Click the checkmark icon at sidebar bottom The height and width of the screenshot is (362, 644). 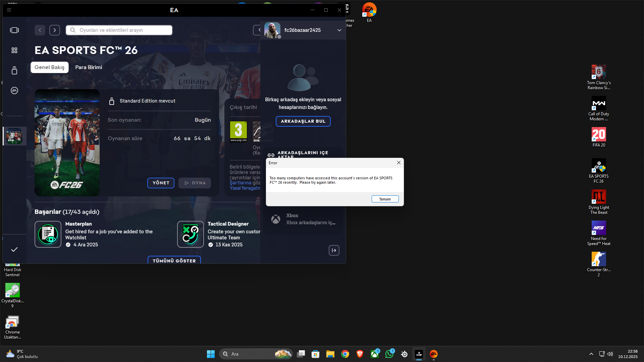point(14,249)
